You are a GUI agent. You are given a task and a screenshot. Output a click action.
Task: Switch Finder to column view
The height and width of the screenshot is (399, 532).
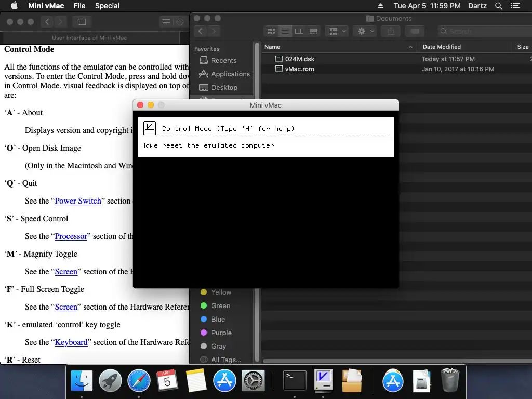299,31
